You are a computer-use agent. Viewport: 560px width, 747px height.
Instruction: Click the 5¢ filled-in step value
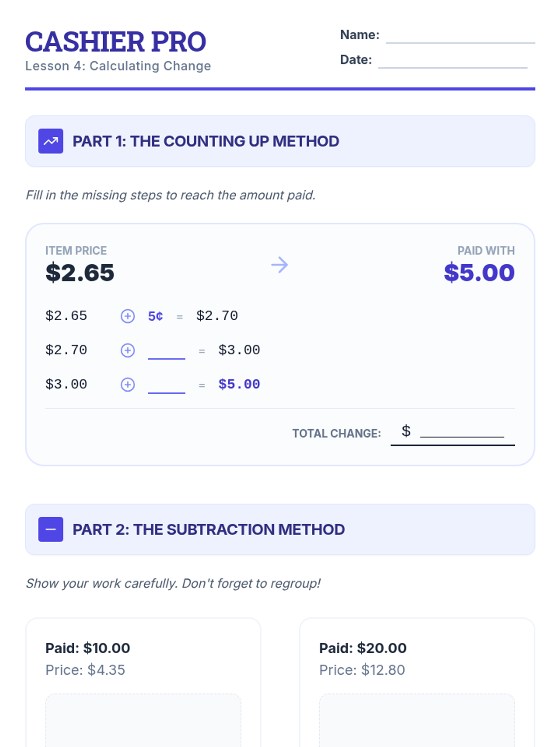[x=155, y=316]
